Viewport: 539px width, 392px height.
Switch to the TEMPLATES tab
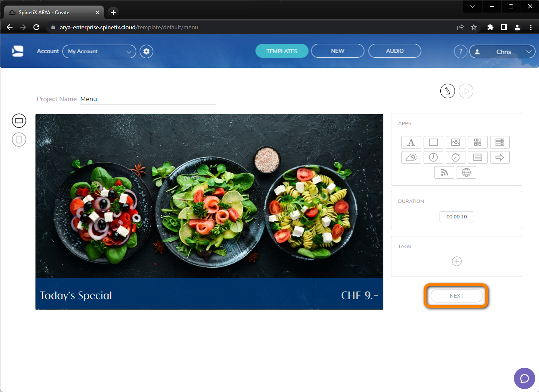click(x=281, y=51)
